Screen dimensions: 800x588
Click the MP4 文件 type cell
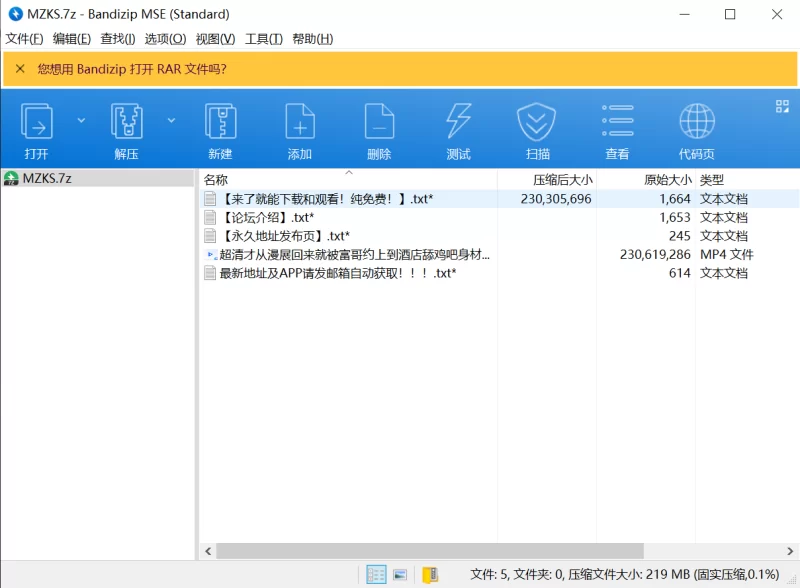coord(727,255)
